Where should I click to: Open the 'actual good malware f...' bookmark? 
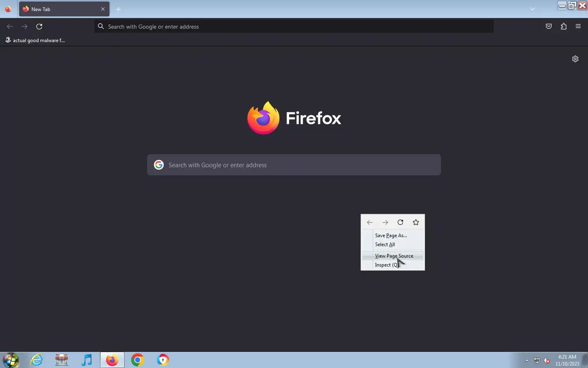pyautogui.click(x=35, y=40)
